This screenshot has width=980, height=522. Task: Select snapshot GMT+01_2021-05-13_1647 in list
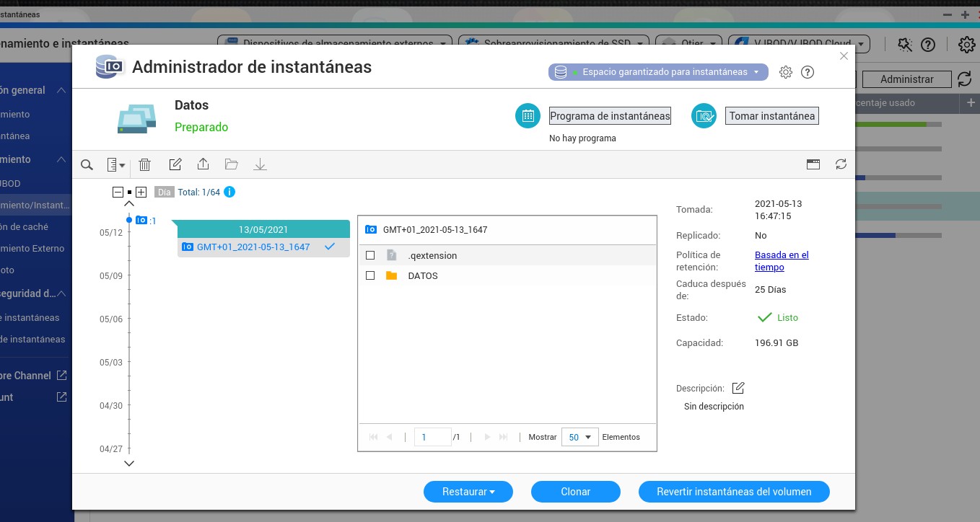point(253,247)
